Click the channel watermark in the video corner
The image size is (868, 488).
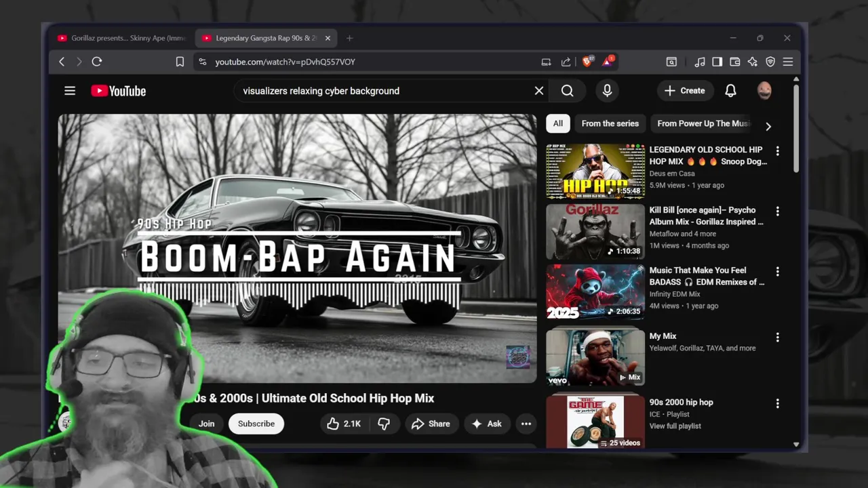(519, 357)
